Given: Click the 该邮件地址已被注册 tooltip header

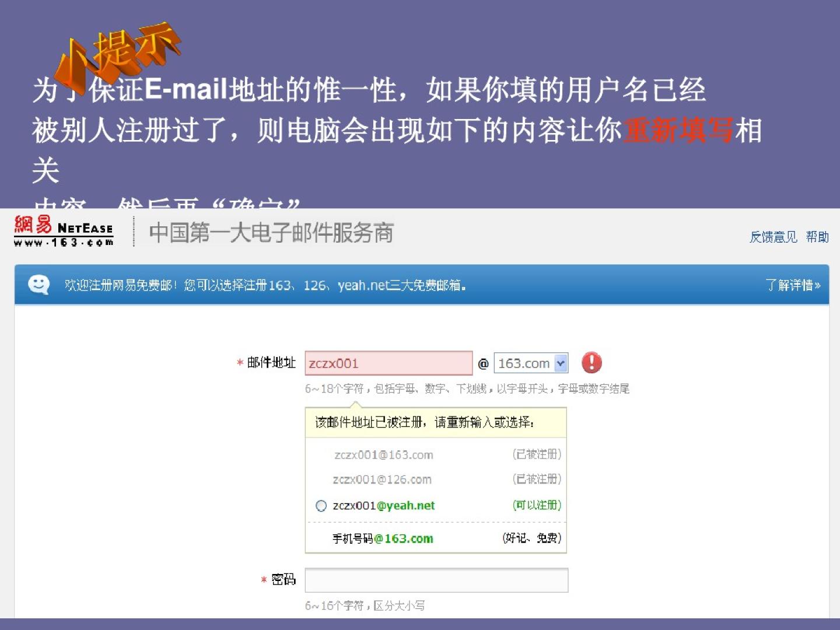Looking at the screenshot, I should 425,422.
